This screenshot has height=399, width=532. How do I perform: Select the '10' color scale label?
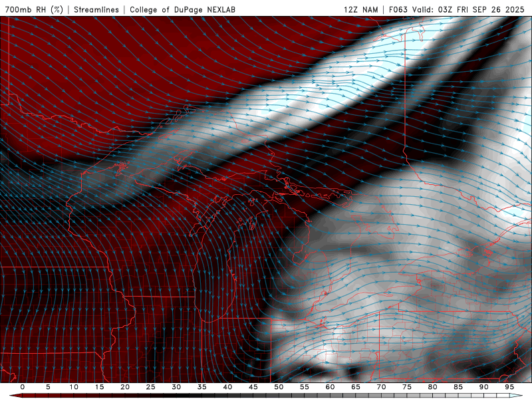pyautogui.click(x=74, y=387)
